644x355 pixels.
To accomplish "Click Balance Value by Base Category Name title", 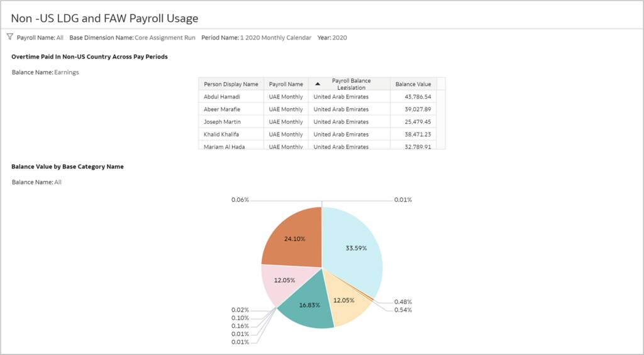I will coord(67,167).
